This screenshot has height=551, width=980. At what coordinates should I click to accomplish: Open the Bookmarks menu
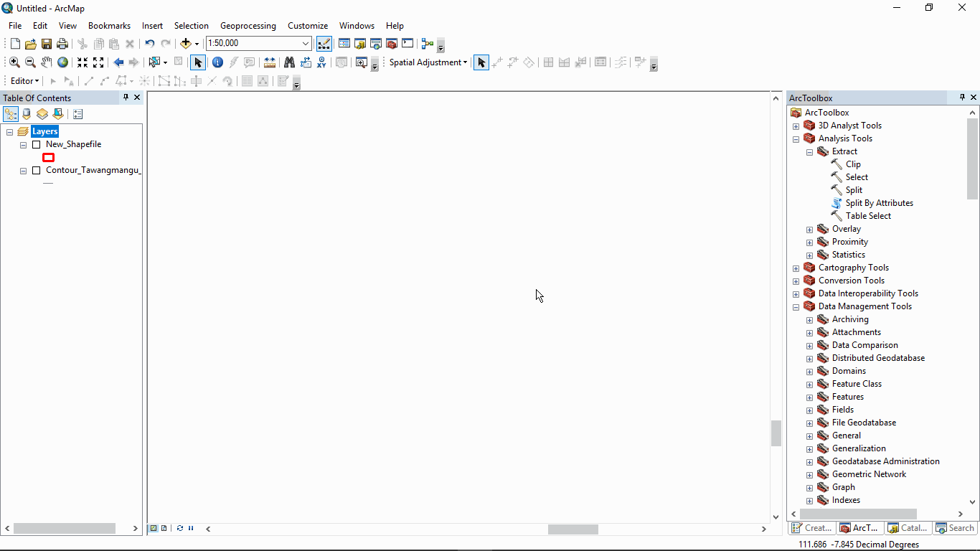pyautogui.click(x=109, y=25)
